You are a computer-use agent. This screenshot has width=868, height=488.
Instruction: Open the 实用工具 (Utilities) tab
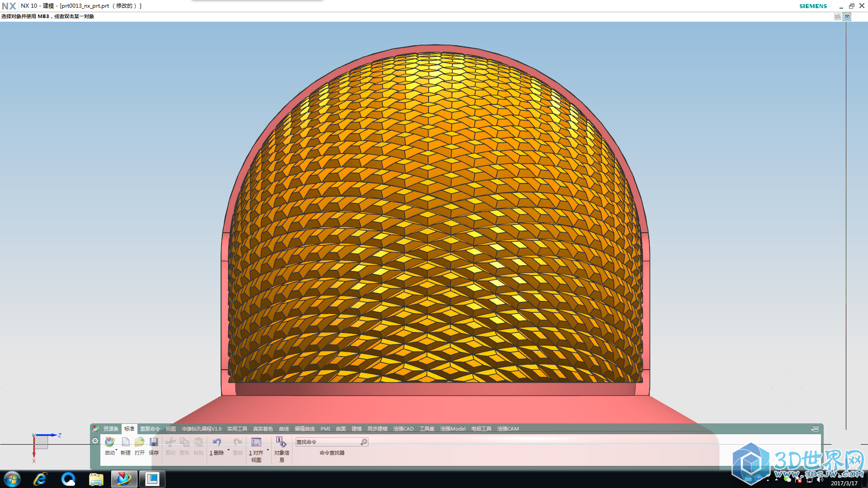pyautogui.click(x=237, y=429)
